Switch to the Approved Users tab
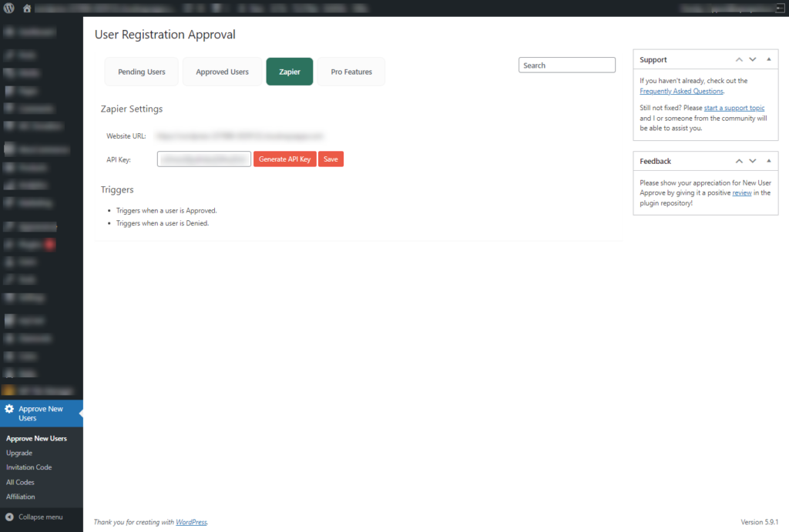 (223, 72)
